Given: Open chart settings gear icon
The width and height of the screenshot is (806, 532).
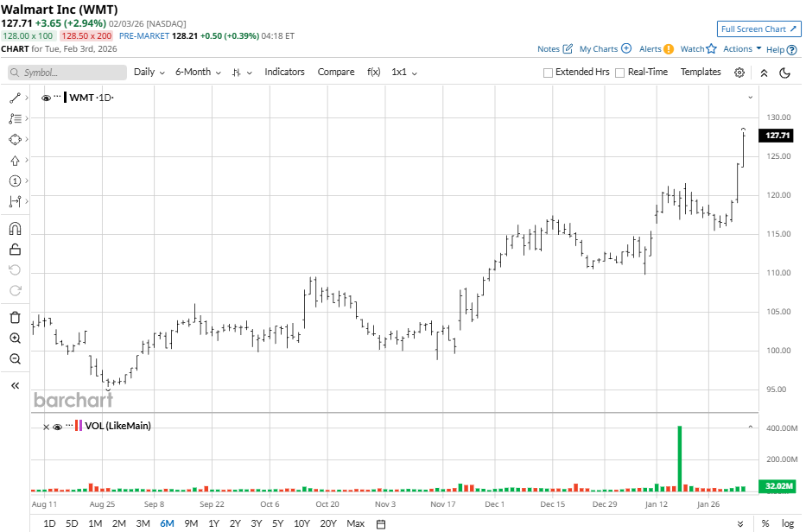Looking at the screenshot, I should [x=739, y=73].
